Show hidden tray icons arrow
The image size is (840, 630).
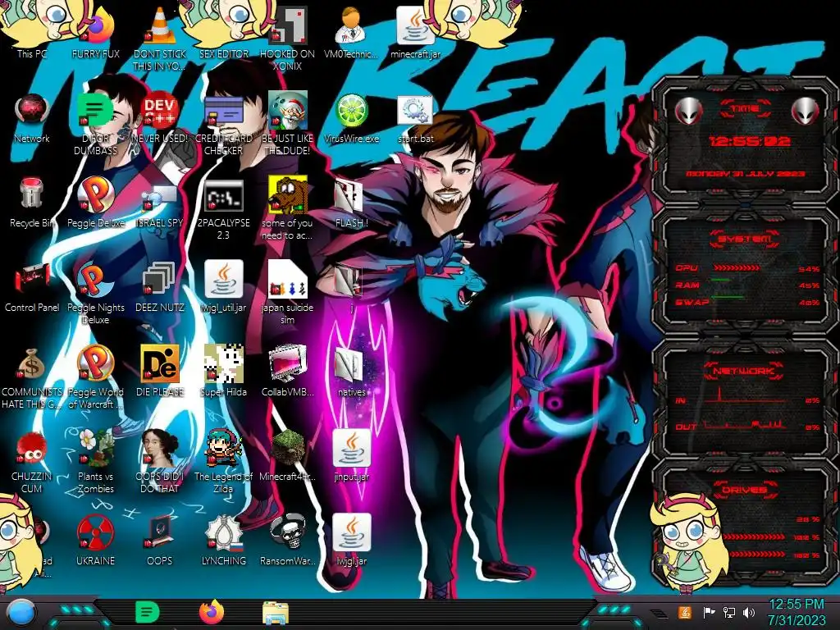(659, 613)
